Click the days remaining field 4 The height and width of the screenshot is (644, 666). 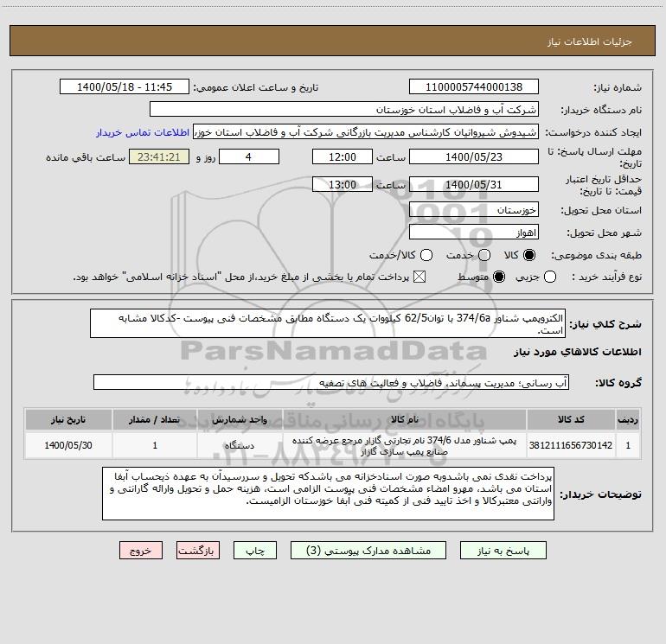(249, 156)
